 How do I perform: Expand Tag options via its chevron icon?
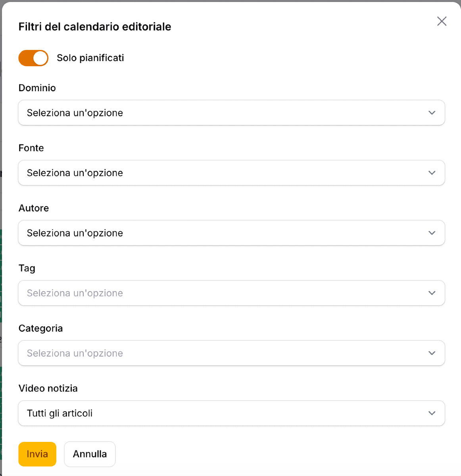tap(432, 293)
